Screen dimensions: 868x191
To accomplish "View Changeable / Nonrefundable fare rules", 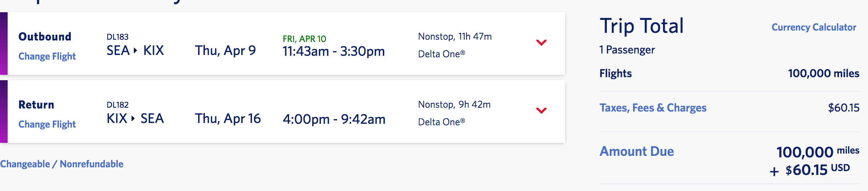I will point(62,164).
